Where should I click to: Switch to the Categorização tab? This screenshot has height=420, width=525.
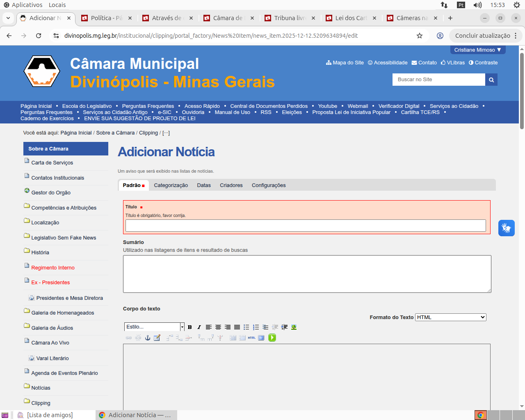[171, 185]
